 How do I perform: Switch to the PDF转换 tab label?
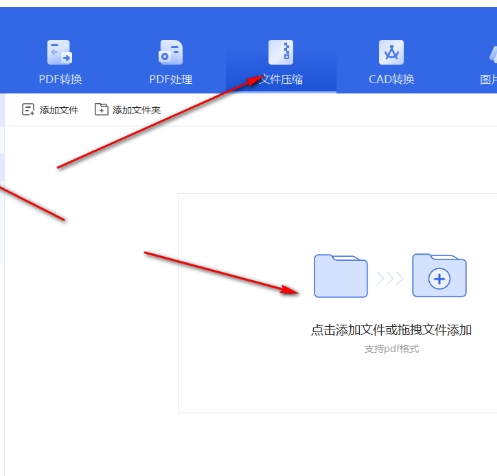point(60,79)
